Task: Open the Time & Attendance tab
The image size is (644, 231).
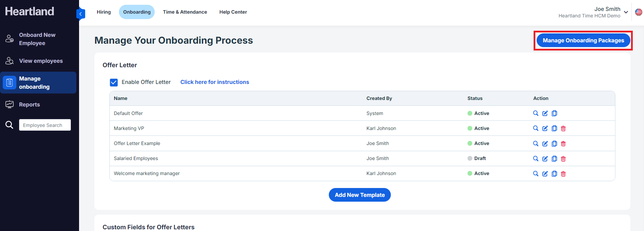Action: tap(185, 12)
